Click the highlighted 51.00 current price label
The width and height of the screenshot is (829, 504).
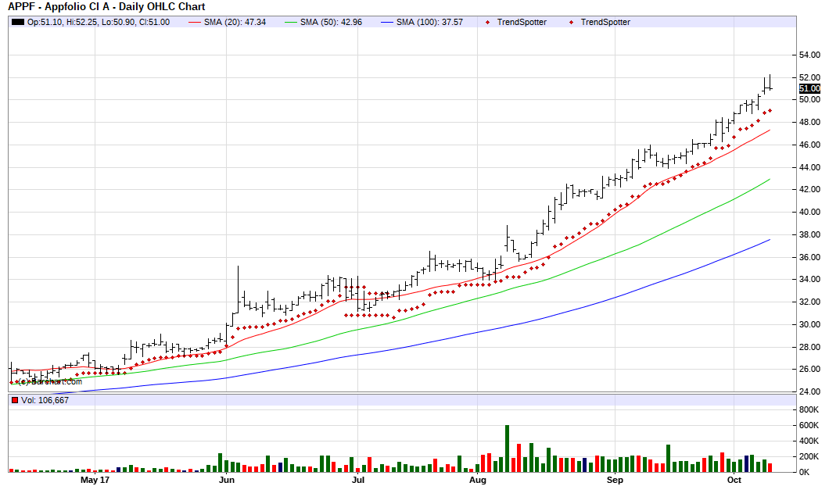click(x=809, y=89)
